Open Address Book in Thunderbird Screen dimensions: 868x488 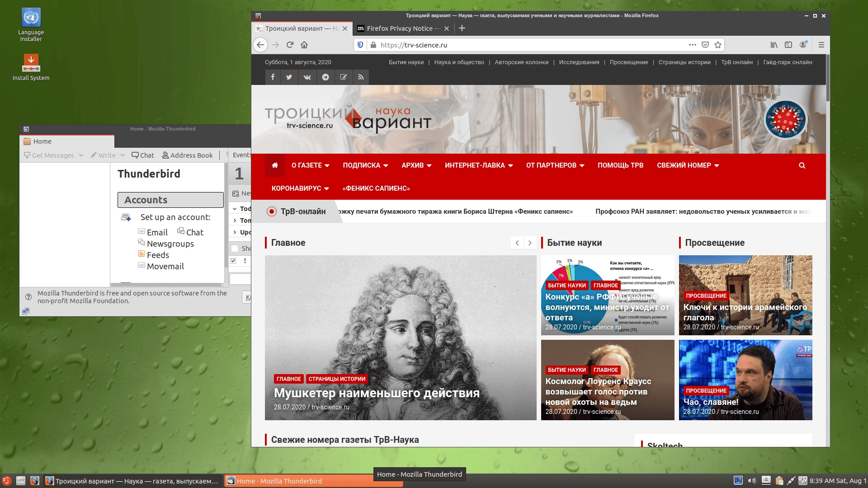coord(187,155)
